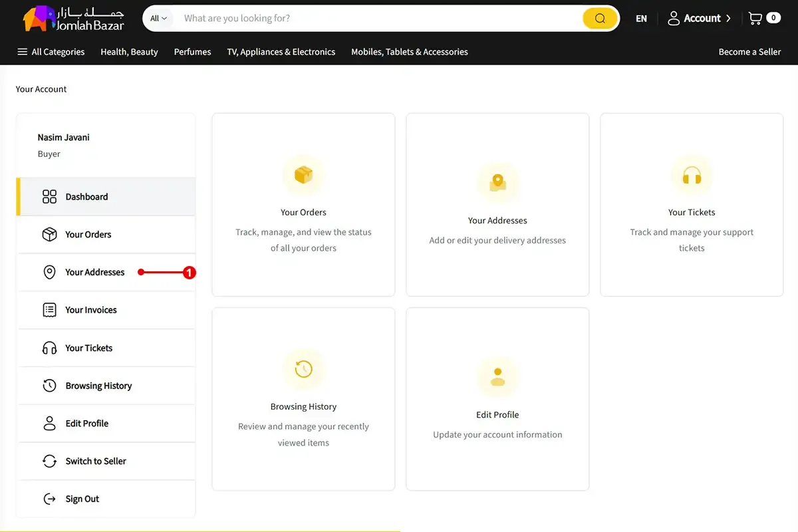Image resolution: width=798 pixels, height=532 pixels.
Task: Click the Sign Out arrow icon in sidebar
Action: (49, 499)
